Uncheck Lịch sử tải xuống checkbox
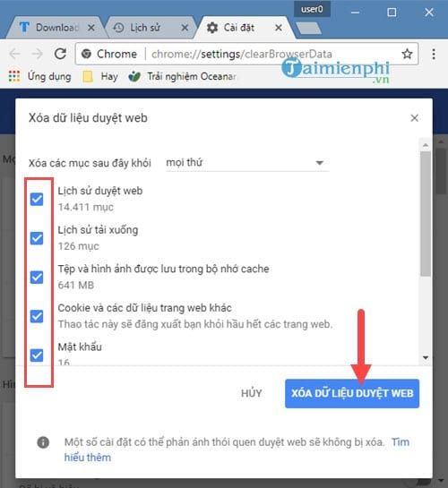This screenshot has height=488, width=448. click(37, 238)
